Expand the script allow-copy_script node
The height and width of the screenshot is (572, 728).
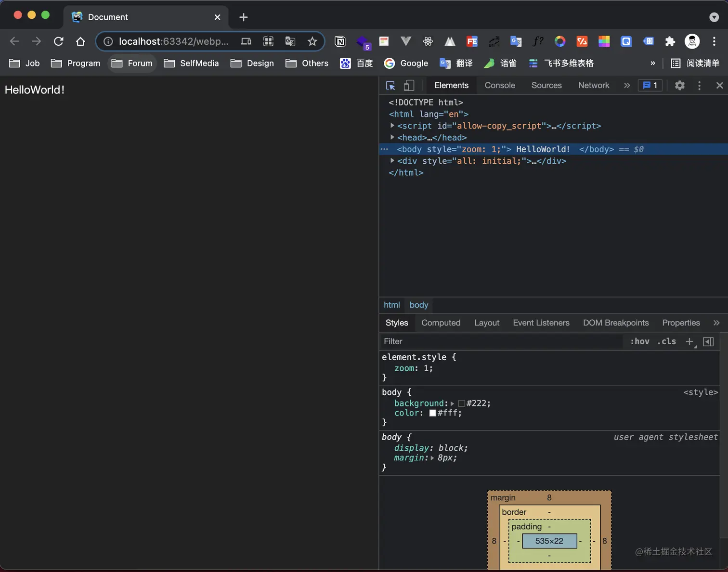(x=392, y=125)
